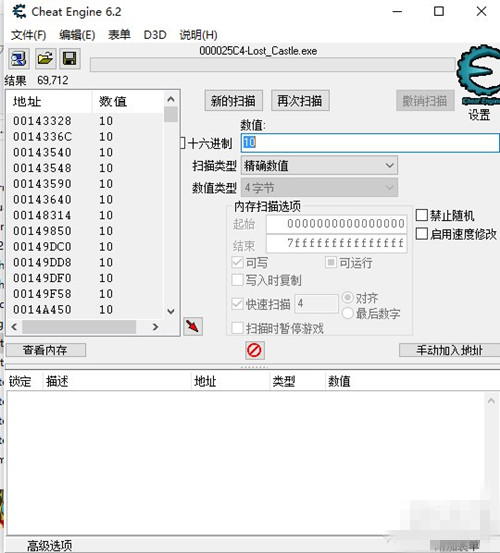The height and width of the screenshot is (553, 500).
Task: Select the 对齐 radio button
Action: (x=348, y=298)
